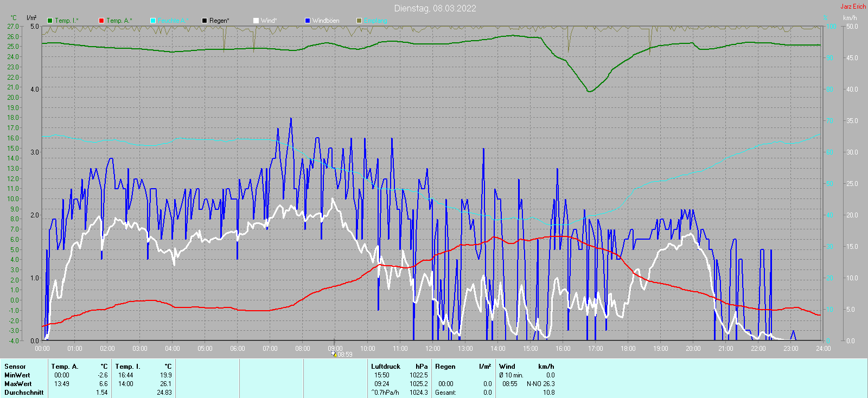The width and height of the screenshot is (868, 398).
Task: Click the 00:00 tick on the time axis
Action: tap(42, 348)
